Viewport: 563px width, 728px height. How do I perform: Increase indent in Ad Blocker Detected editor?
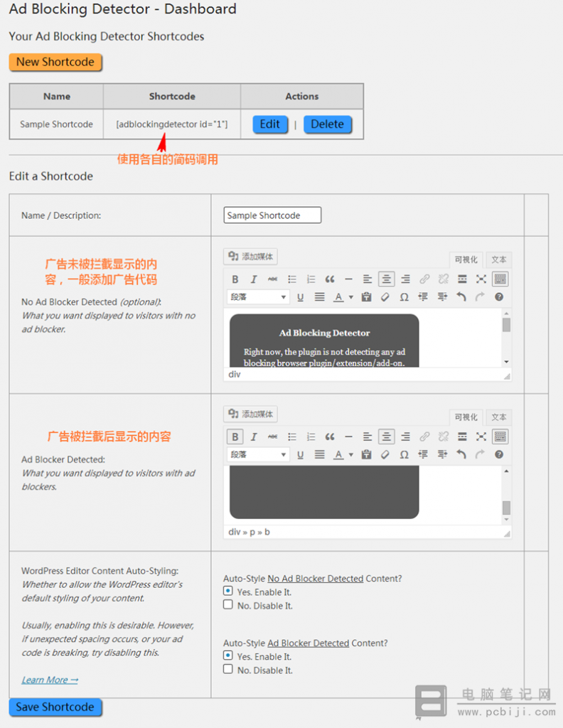442,454
